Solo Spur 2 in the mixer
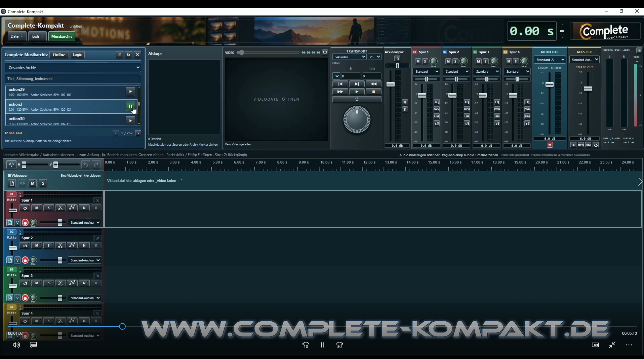Viewport: 644px width, 359px height. click(455, 61)
